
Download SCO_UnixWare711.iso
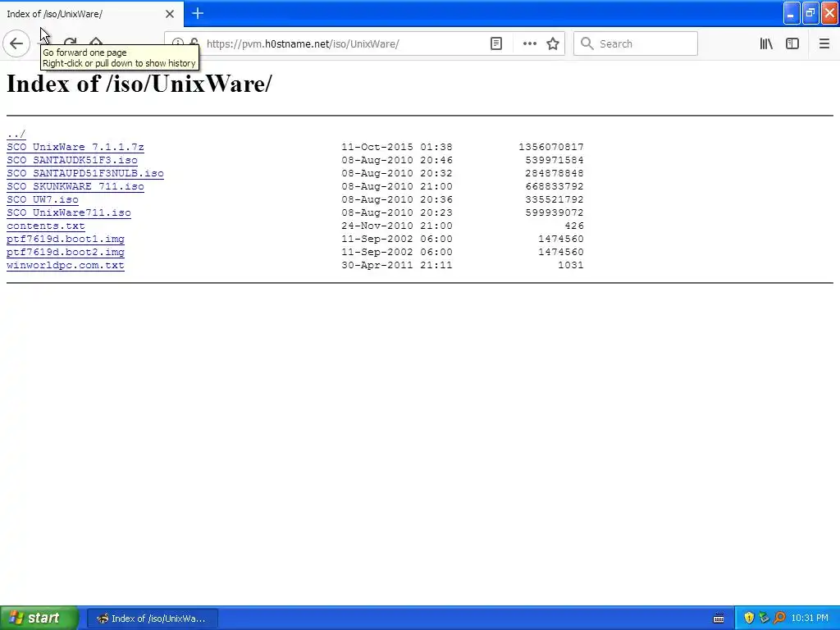coord(69,212)
